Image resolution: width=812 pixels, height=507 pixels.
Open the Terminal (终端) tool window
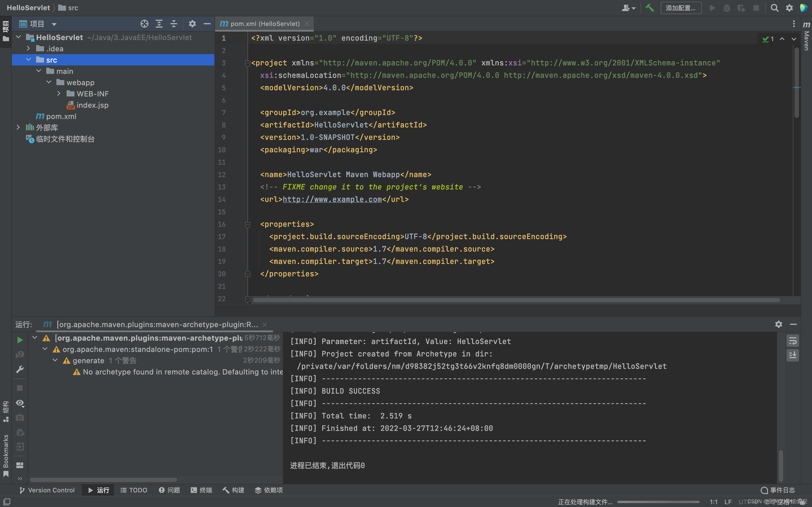[201, 490]
